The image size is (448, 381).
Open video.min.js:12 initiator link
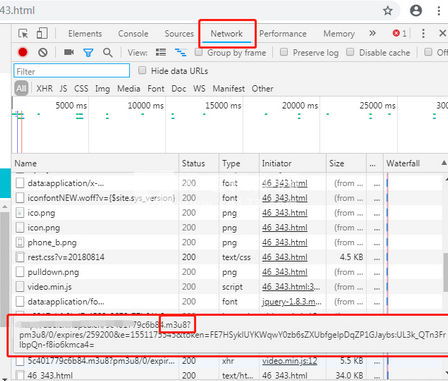point(290,361)
